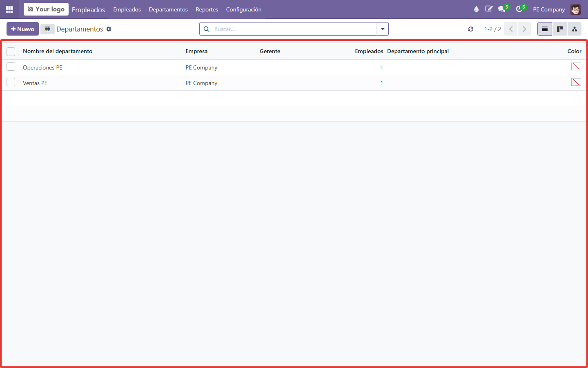Screen dimensions: 588x368
Task: Switch to Kanban view
Action: click(x=559, y=29)
